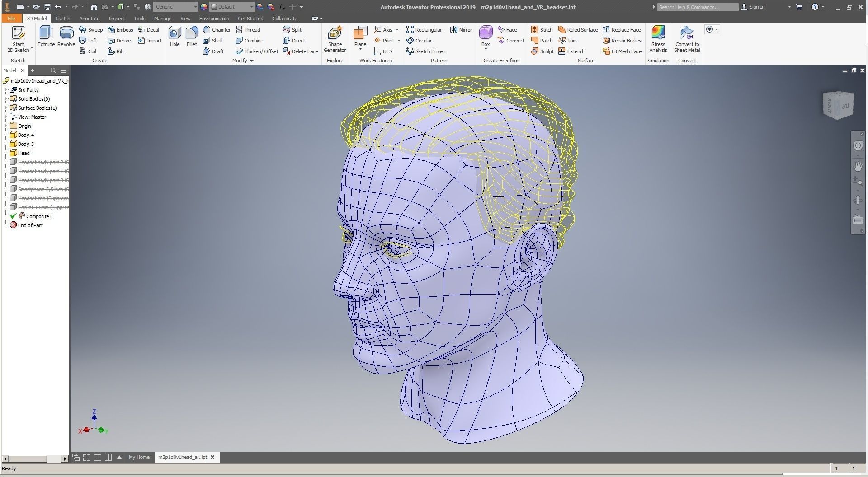Switch to the Annotate tab
Image resolution: width=868 pixels, height=477 pixels.
click(89, 19)
